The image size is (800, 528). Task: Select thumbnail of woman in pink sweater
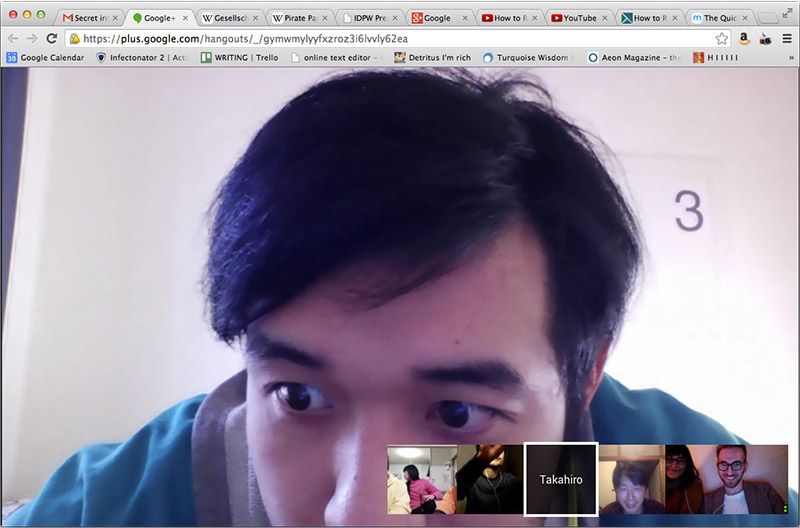click(422, 479)
